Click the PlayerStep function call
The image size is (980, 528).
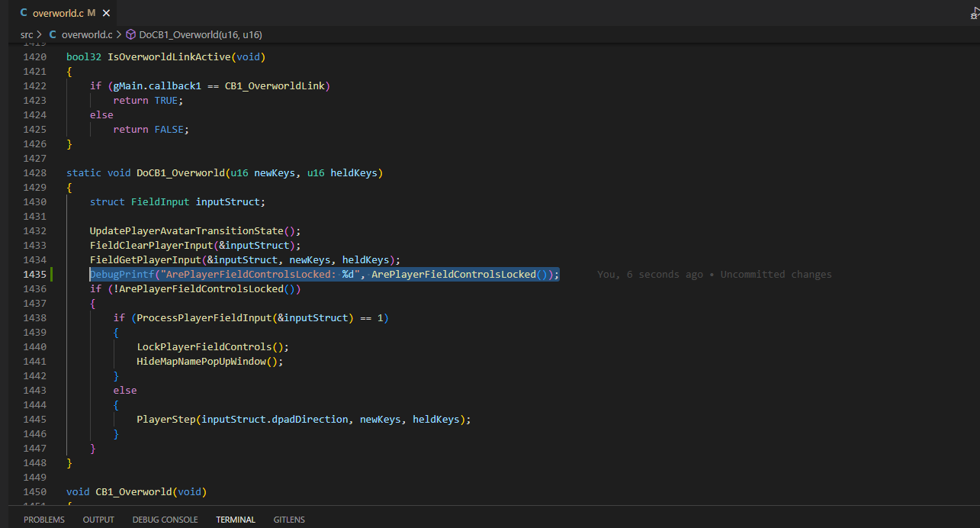pos(166,420)
